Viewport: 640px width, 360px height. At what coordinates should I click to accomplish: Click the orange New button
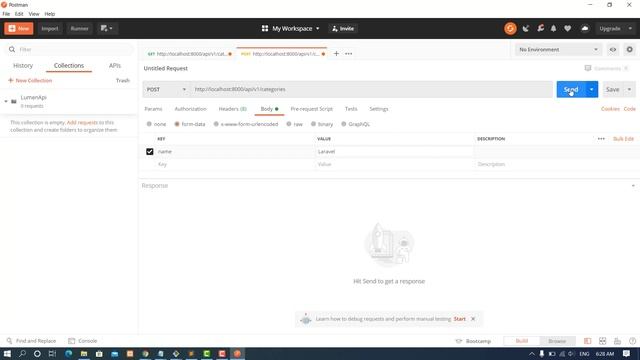19,29
